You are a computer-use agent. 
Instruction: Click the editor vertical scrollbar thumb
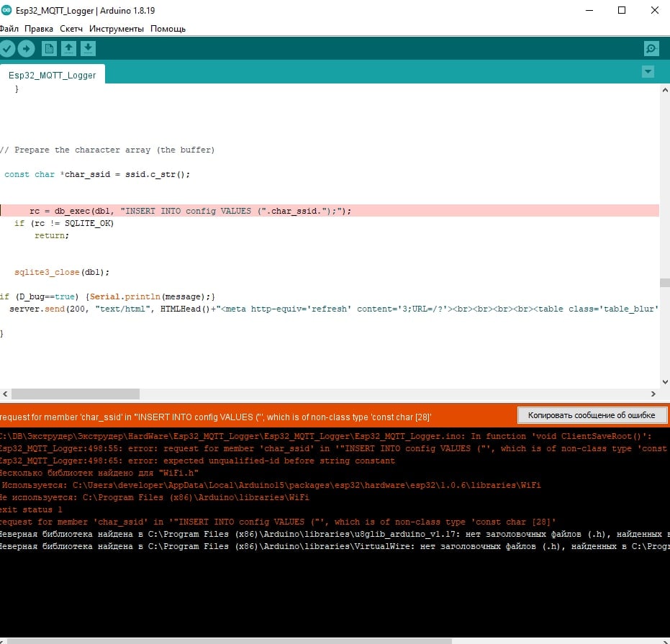664,283
